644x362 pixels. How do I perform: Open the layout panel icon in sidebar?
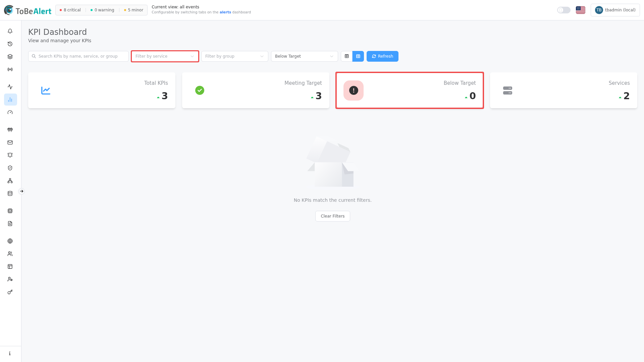point(10,266)
